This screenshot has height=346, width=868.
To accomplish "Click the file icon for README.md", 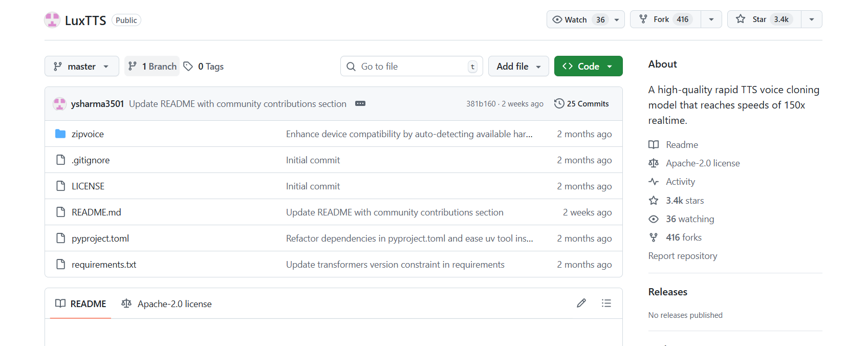I will pos(60,212).
